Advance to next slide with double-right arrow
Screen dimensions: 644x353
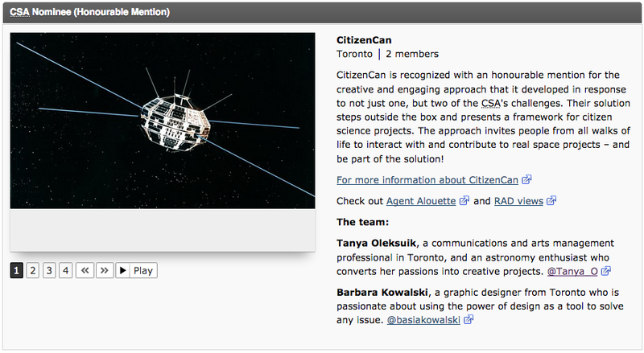tap(104, 271)
